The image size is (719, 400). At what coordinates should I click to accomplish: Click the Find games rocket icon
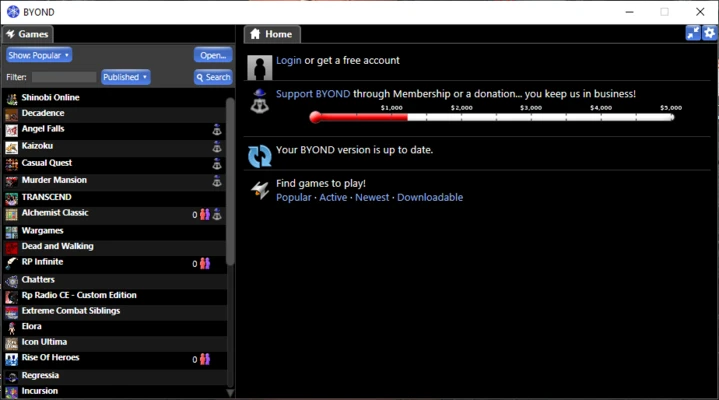click(x=259, y=190)
